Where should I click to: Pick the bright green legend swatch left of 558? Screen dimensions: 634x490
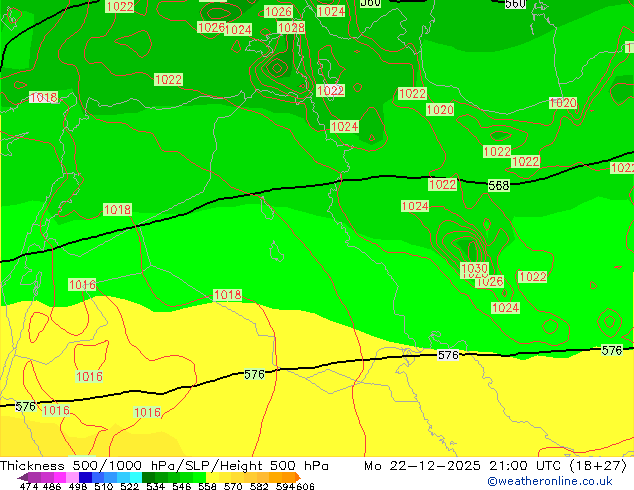pyautogui.click(x=199, y=477)
